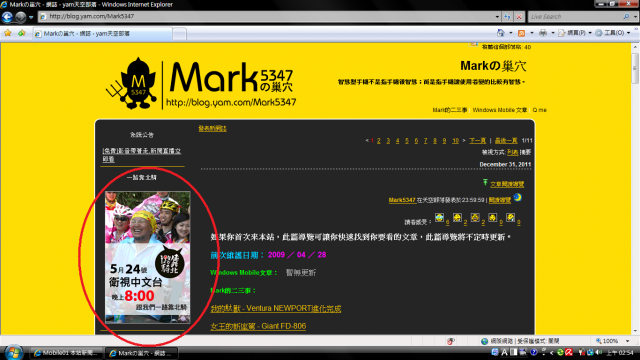Open the Giant FD-806 article link
640x360 pixels.
coord(258,326)
